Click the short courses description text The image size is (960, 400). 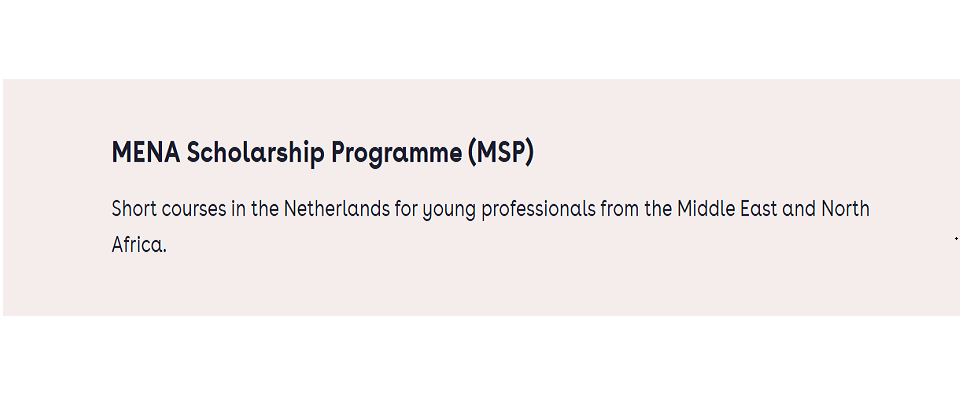coord(490,227)
